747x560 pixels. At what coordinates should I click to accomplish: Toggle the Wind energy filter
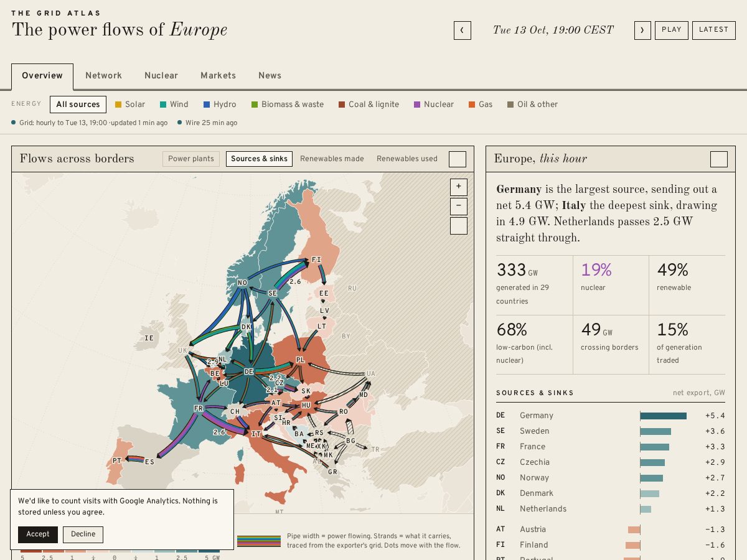click(174, 105)
